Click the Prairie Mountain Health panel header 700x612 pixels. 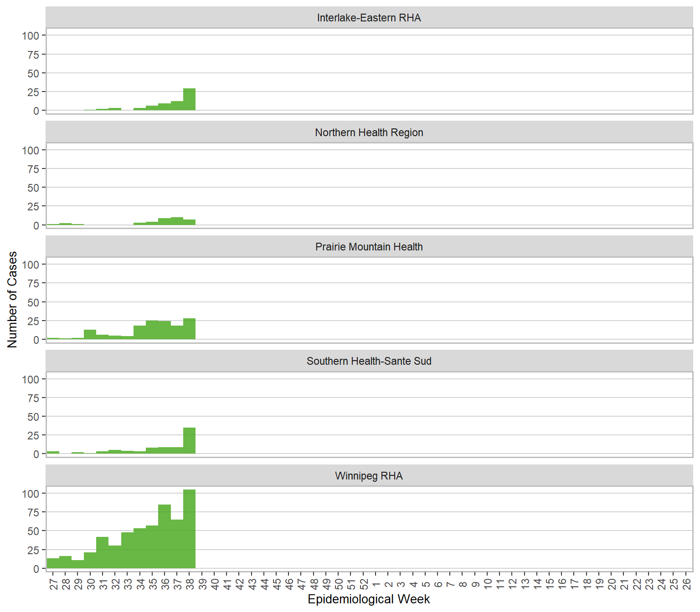(x=369, y=247)
